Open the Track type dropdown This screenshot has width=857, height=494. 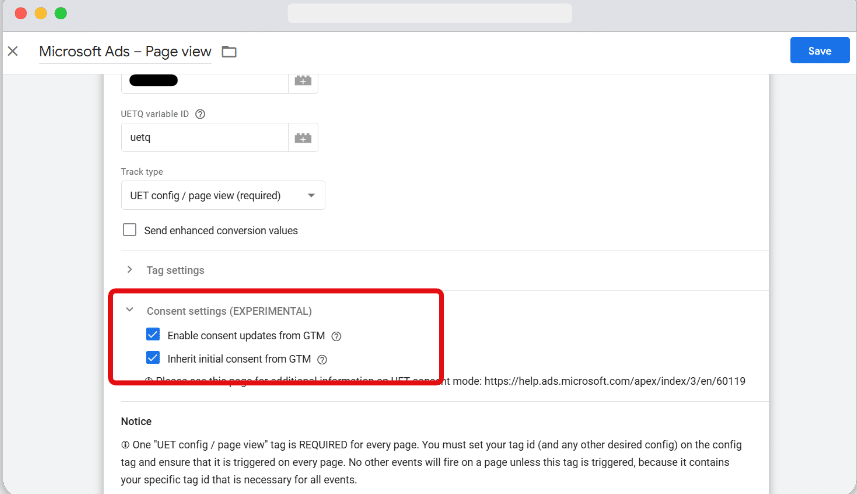pyautogui.click(x=223, y=195)
